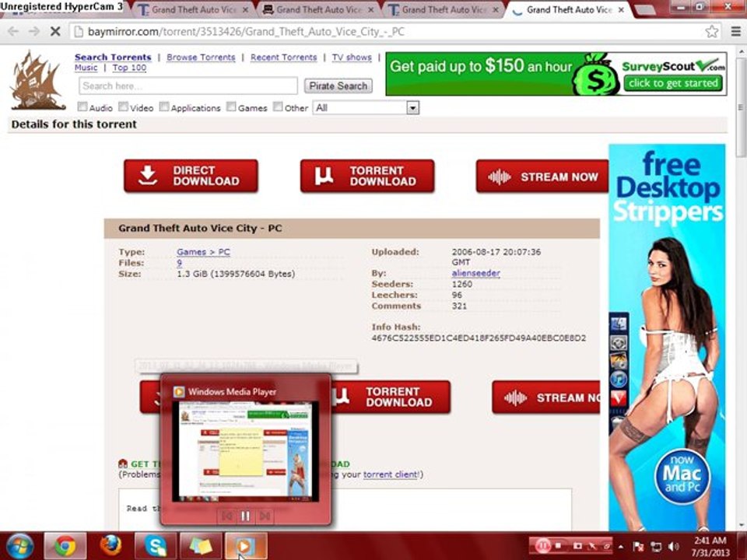Stop HyperCam recording in taskbar toolbar
This screenshot has width=747, height=560.
[559, 546]
